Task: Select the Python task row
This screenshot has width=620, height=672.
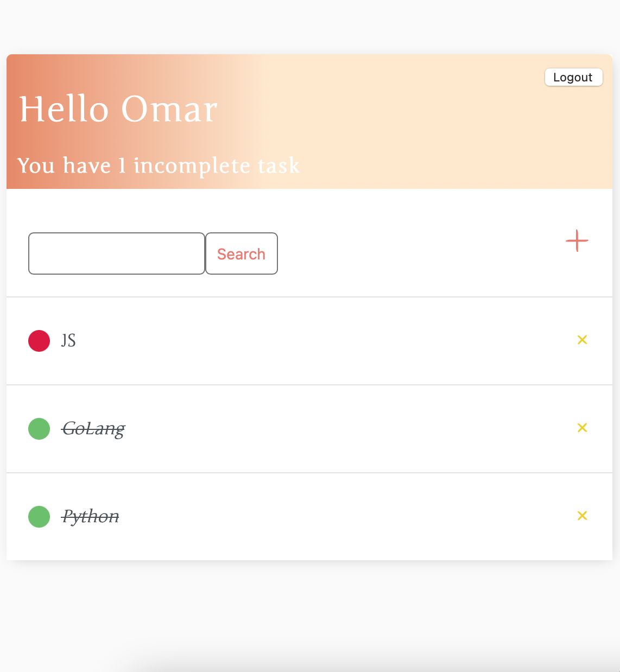Action: point(309,517)
